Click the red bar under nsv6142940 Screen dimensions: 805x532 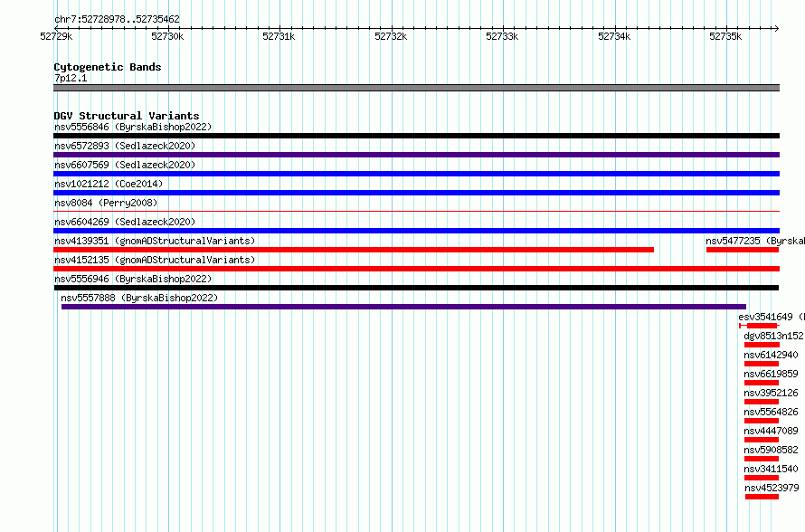(x=762, y=364)
